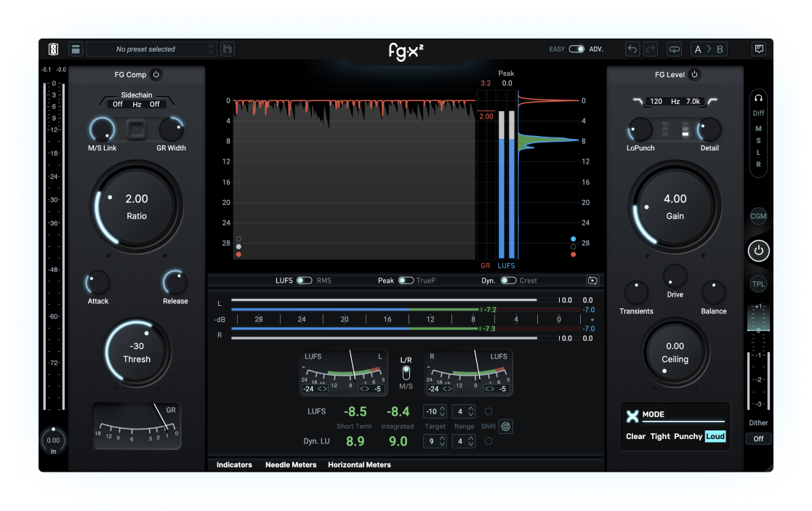Select the Clear mode
This screenshot has height=511, width=812.
click(635, 436)
